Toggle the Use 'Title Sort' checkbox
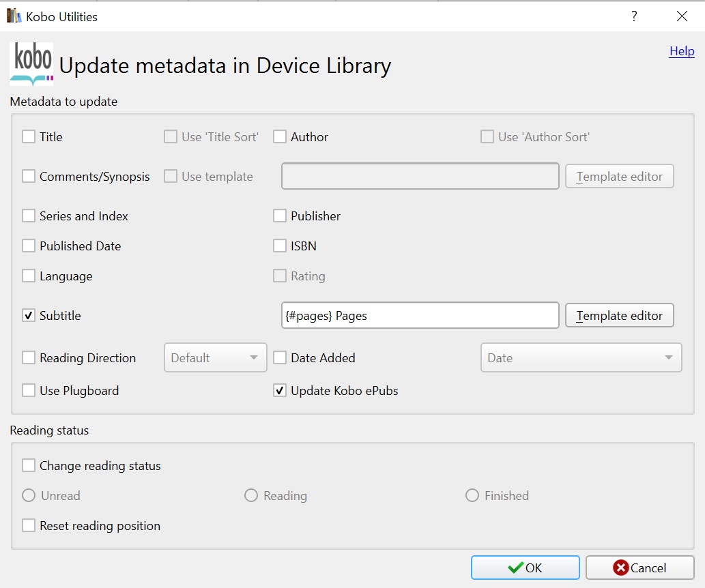The width and height of the screenshot is (705, 588). pyautogui.click(x=171, y=136)
